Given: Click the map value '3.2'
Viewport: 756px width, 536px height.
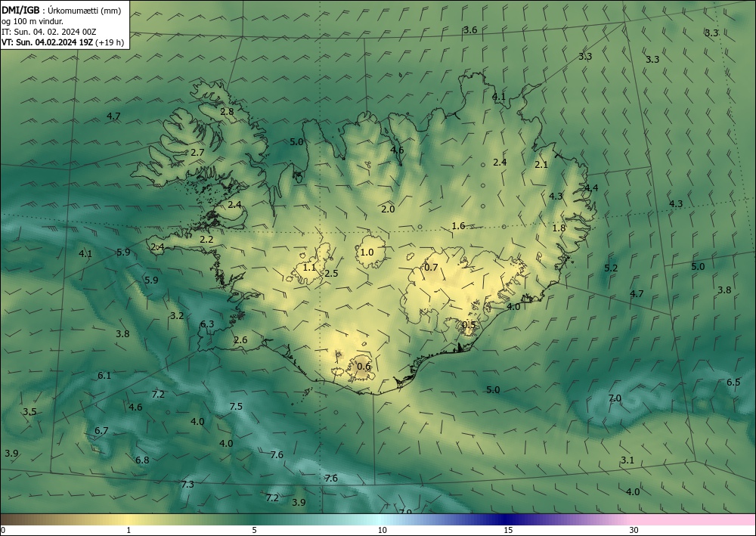Looking at the screenshot, I should tap(177, 316).
